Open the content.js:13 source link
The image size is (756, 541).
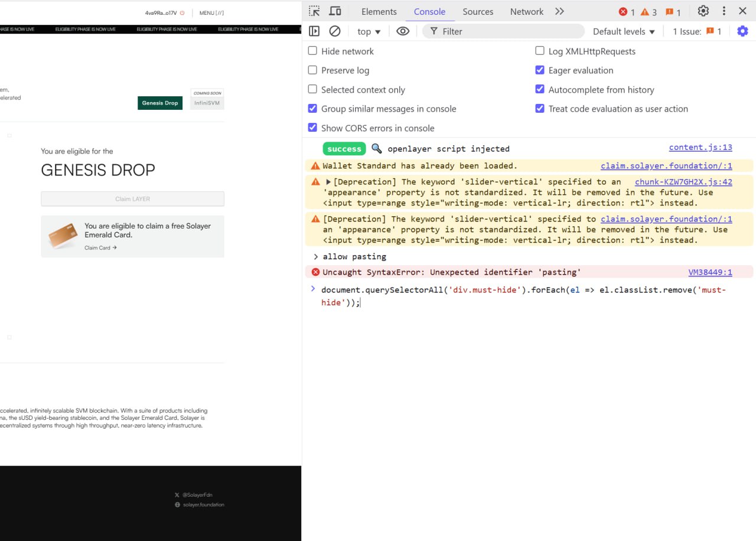click(x=700, y=148)
